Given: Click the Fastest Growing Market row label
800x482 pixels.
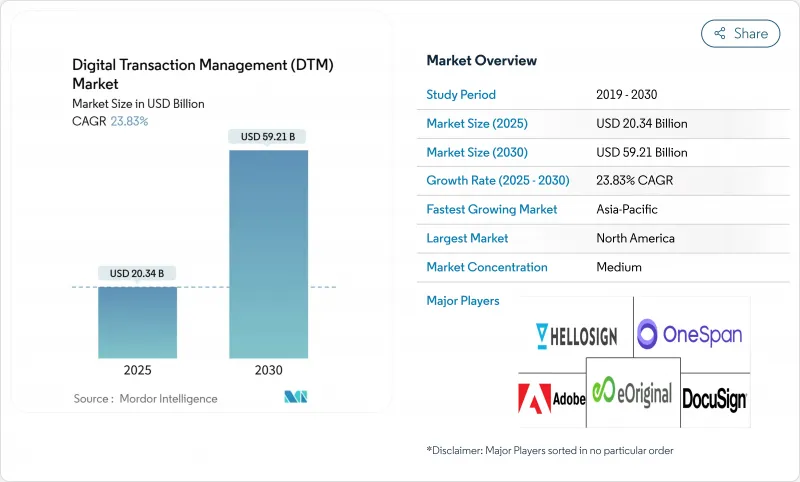Looking at the screenshot, I should [x=491, y=210].
